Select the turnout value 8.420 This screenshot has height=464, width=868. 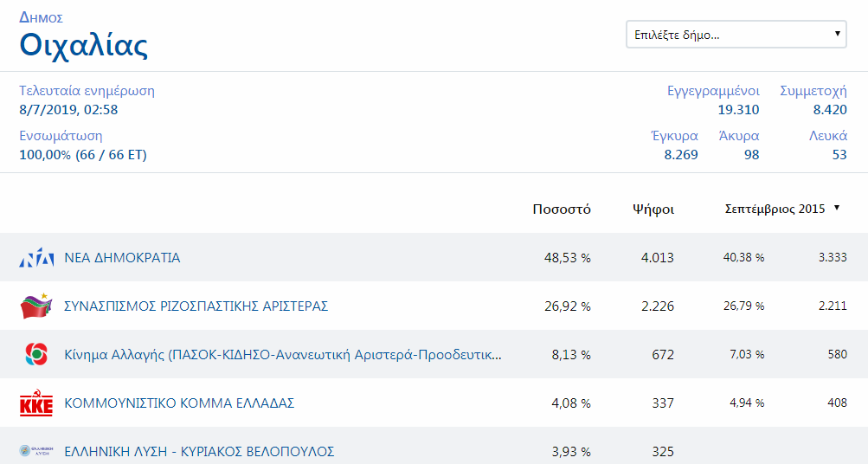coord(830,110)
